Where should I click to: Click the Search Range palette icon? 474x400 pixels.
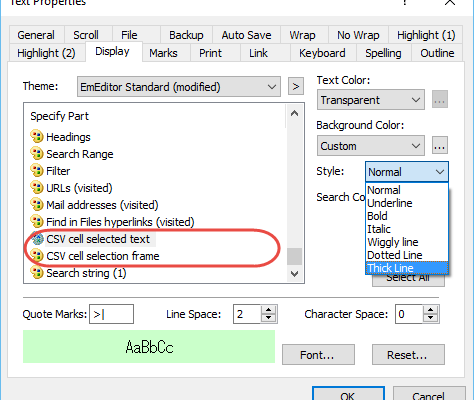(37, 154)
